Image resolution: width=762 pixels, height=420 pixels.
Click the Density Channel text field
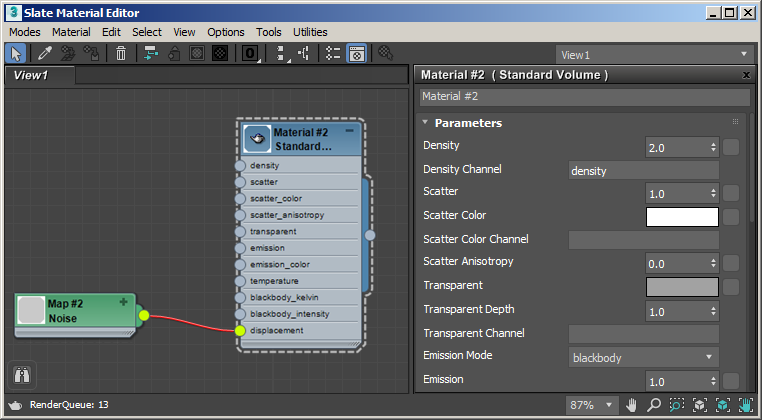click(643, 171)
